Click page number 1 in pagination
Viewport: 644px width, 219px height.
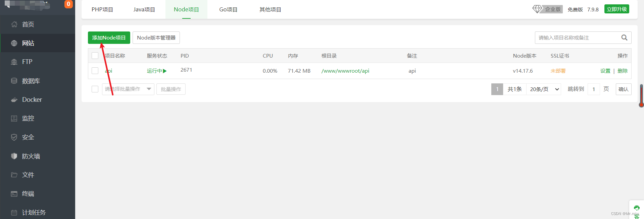click(x=497, y=89)
